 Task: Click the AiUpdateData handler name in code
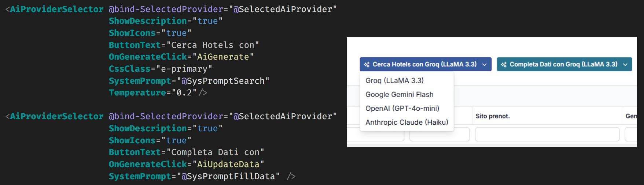coord(228,164)
